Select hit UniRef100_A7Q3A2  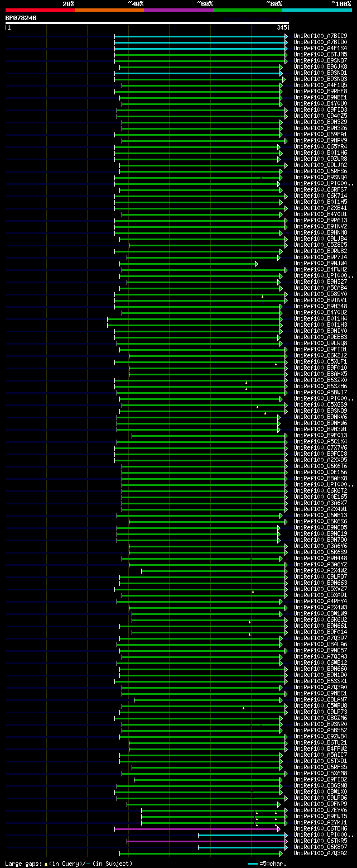pyautogui.click(x=320, y=853)
